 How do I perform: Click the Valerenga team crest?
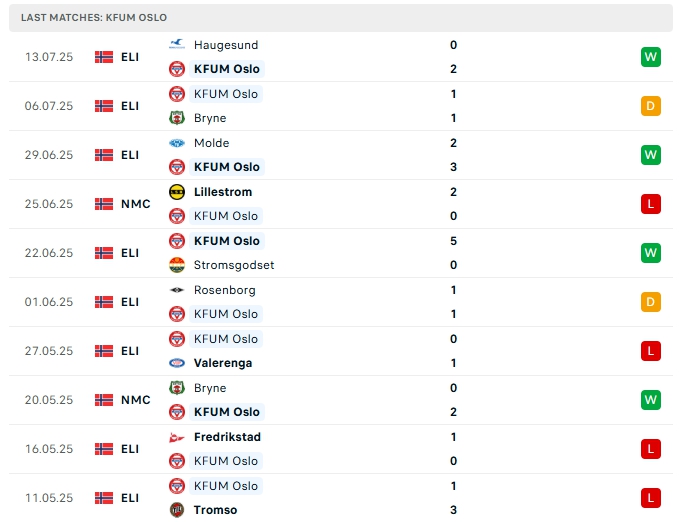coord(177,363)
